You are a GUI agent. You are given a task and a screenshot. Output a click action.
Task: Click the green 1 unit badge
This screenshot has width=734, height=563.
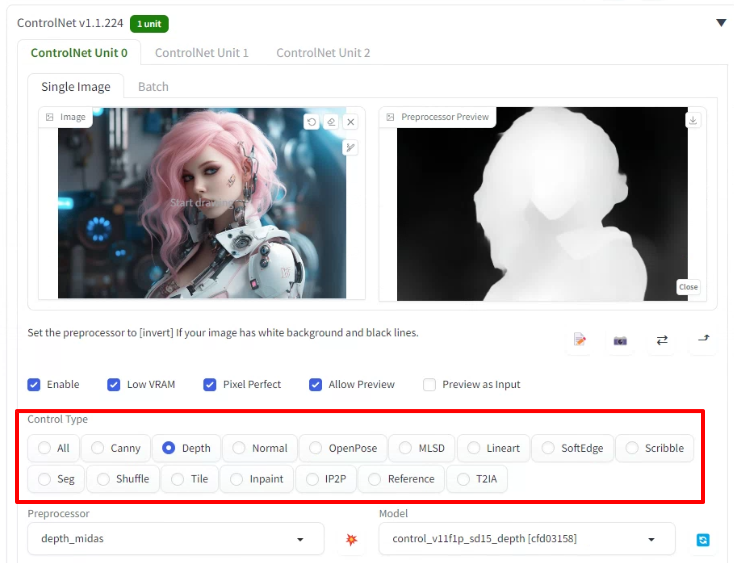(149, 24)
